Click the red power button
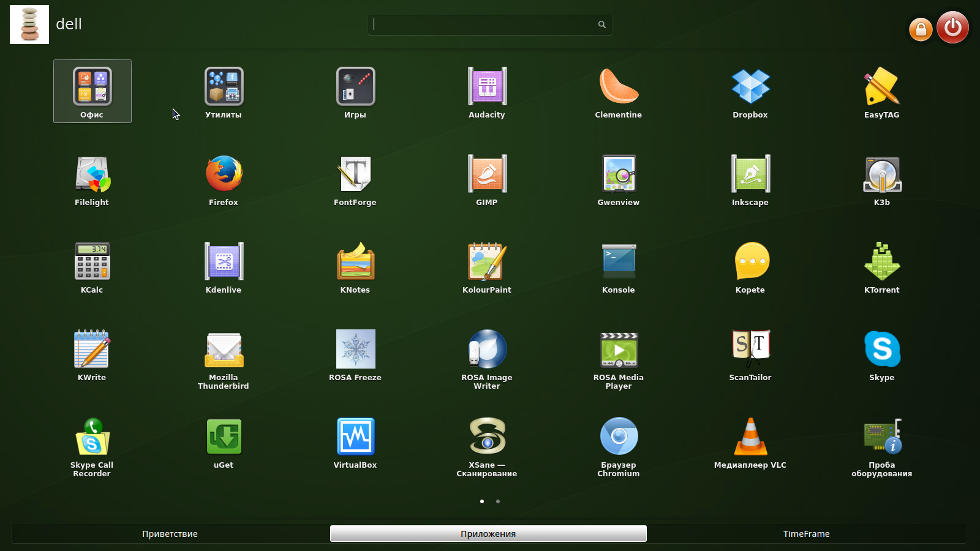Screen dimensions: 980x551 (x=952, y=28)
